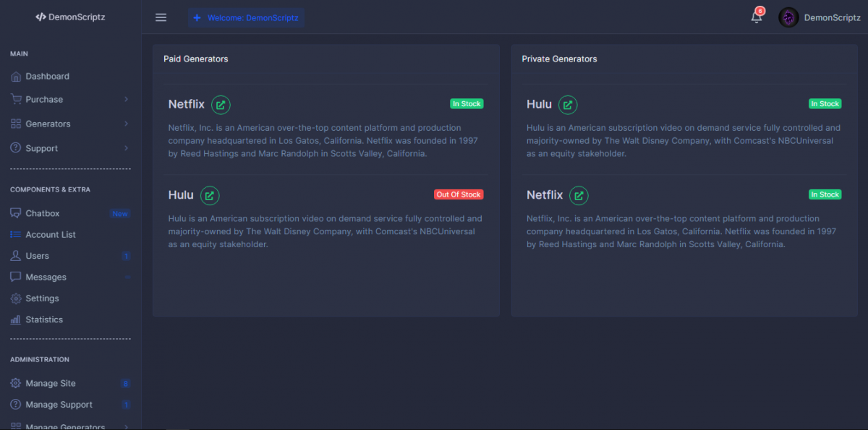Click the Dashboard home icon in sidebar

point(16,77)
